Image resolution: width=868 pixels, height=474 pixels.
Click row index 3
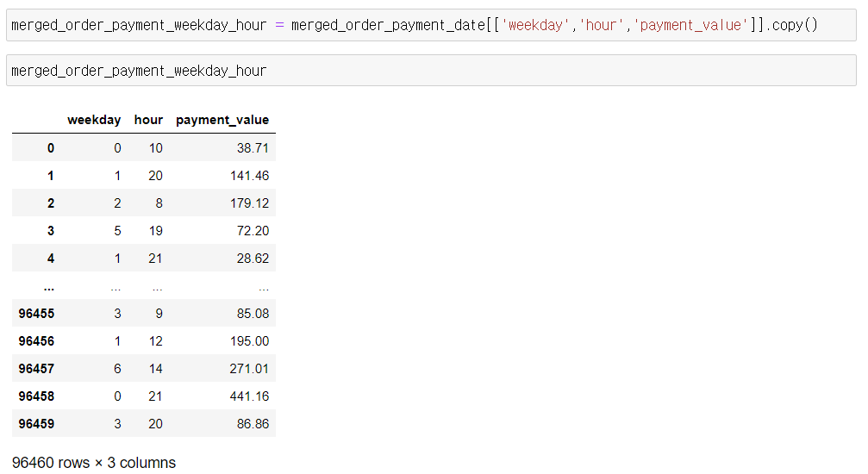click(51, 231)
